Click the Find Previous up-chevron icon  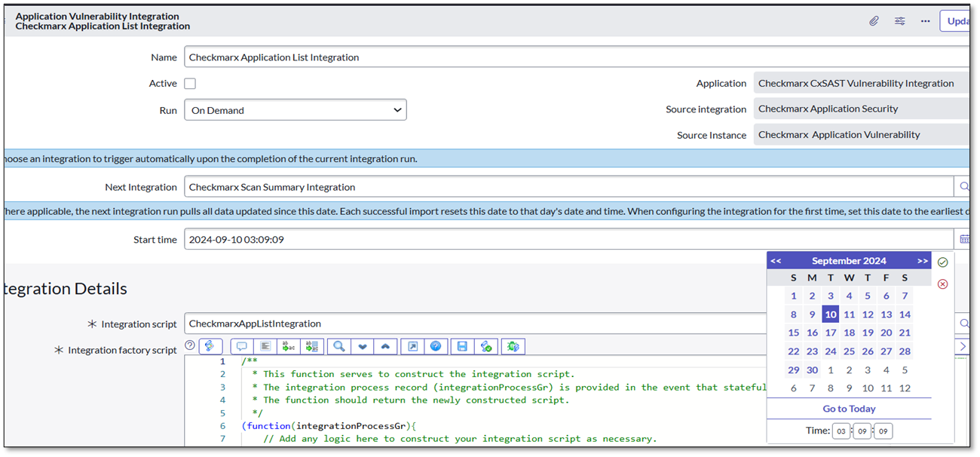tap(386, 346)
